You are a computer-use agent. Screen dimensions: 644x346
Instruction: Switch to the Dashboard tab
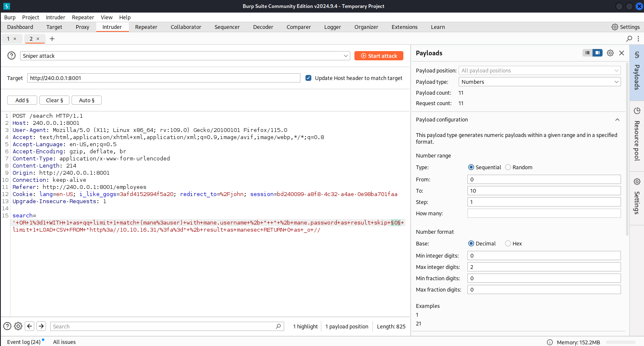[x=20, y=27]
